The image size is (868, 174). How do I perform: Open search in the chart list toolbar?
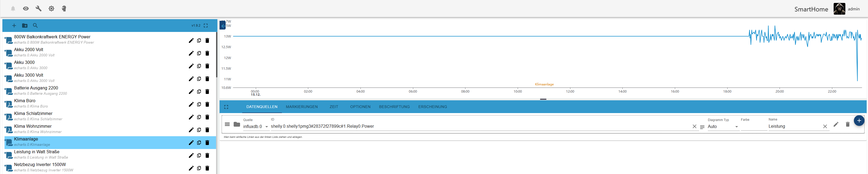pyautogui.click(x=35, y=26)
